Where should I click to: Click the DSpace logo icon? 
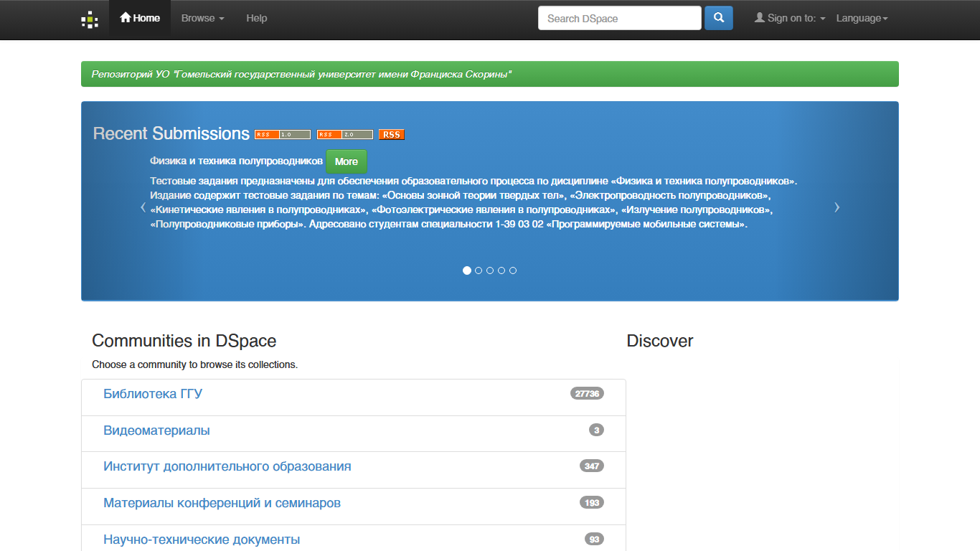point(90,19)
